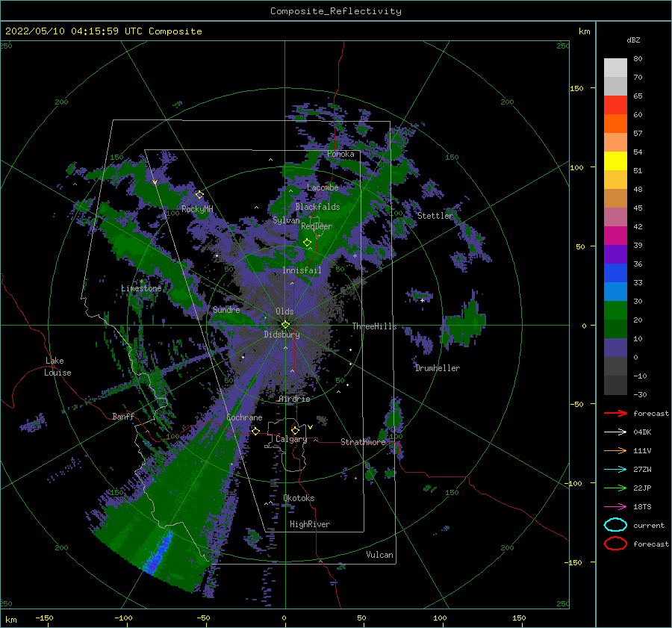The height and width of the screenshot is (628, 672).
Task: Click the Strathmore city label
Action: pyautogui.click(x=363, y=442)
